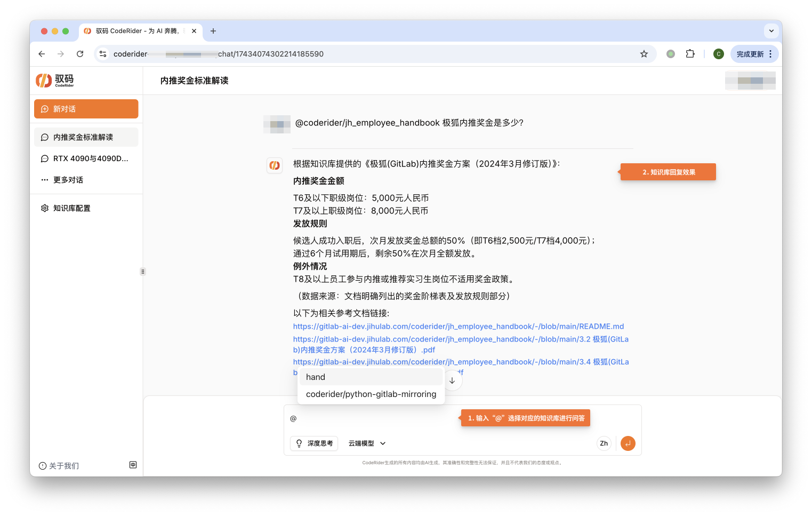
Task: Click the CodeRider assistant avatar icon
Action: point(275,165)
